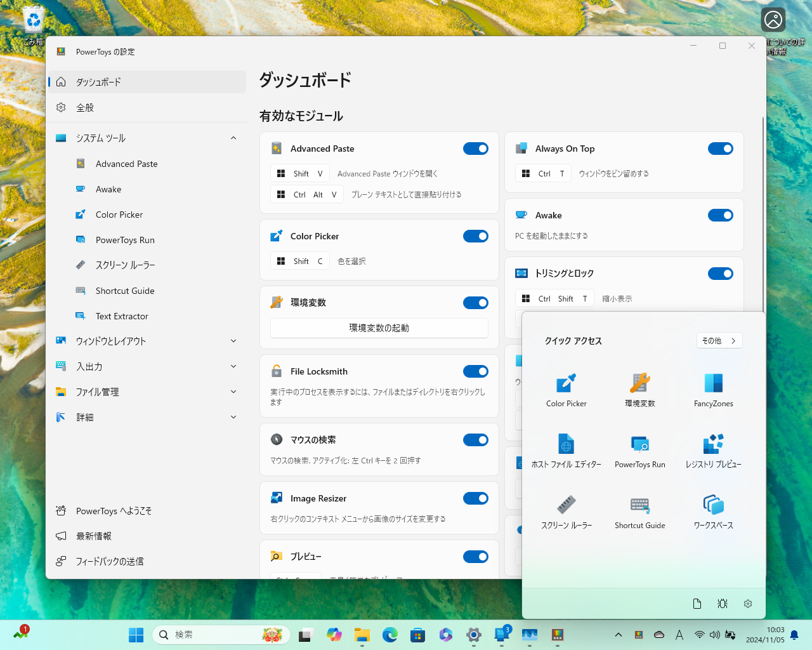Launch PowerToys Run from quick access
Screen dimensions: 812x650
tap(639, 451)
